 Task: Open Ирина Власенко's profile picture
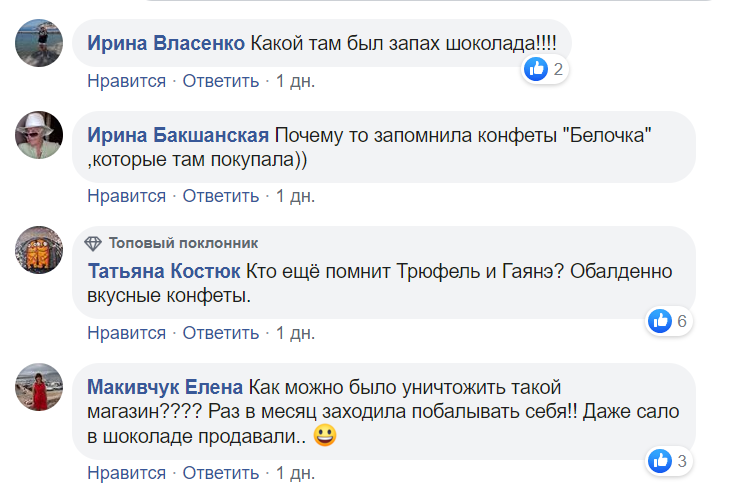click(x=40, y=45)
